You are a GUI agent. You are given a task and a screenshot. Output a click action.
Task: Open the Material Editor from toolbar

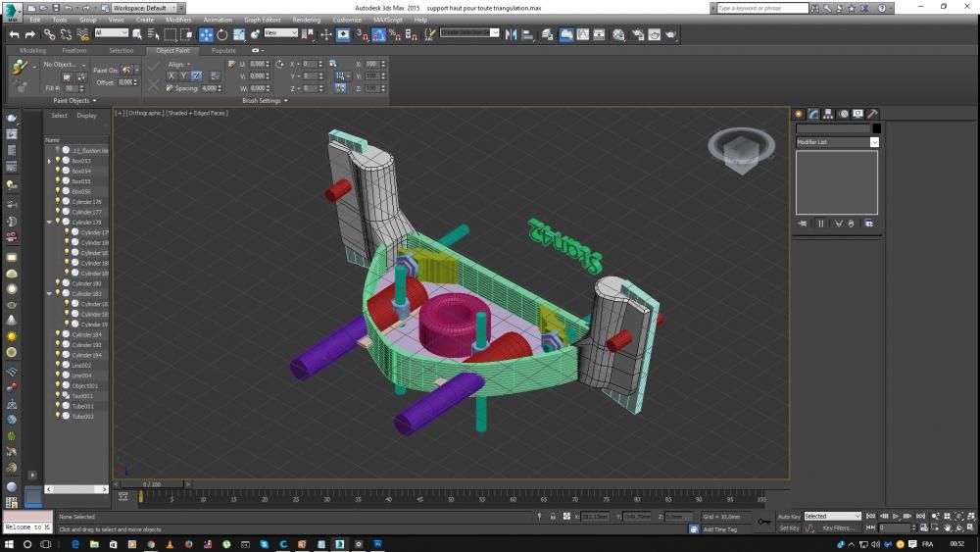coord(618,34)
